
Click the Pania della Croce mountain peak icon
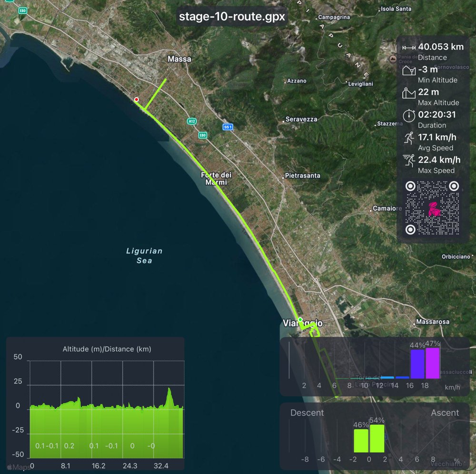click(x=393, y=59)
